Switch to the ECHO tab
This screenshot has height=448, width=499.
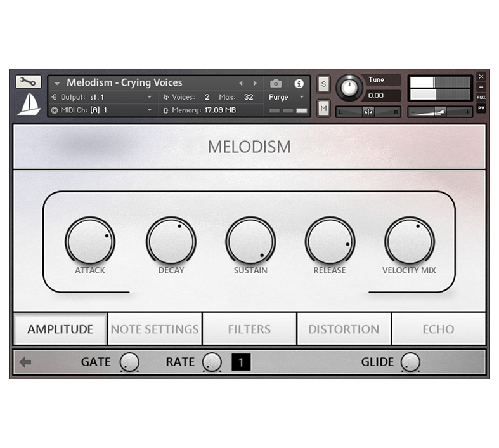point(439,329)
